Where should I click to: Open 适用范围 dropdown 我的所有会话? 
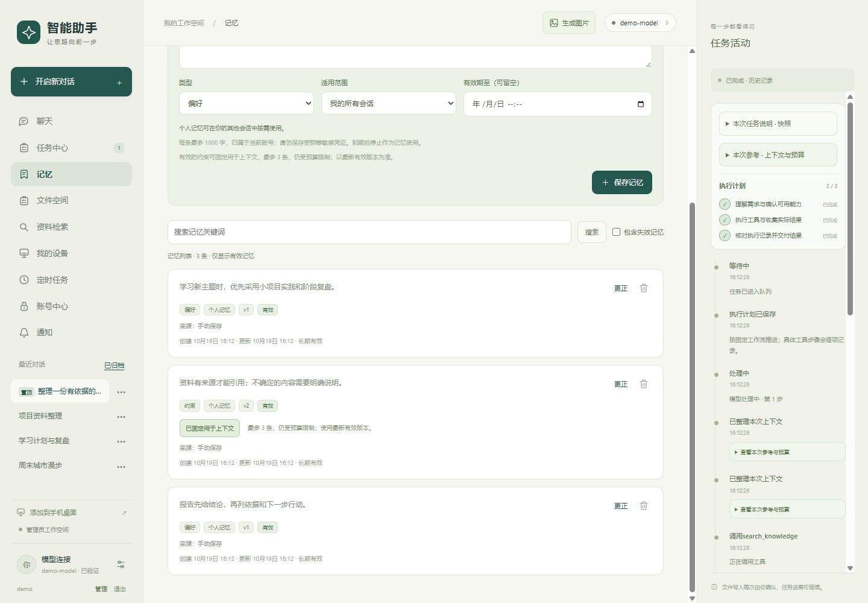[389, 104]
